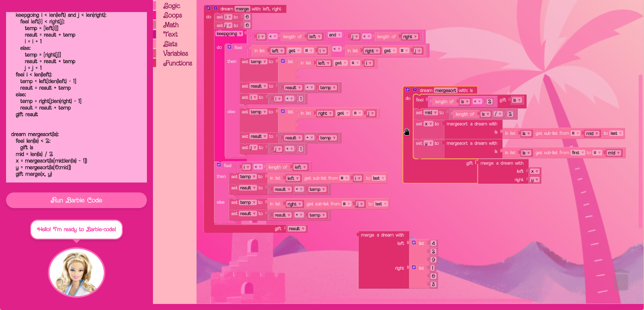Click the 'merge' function name field
This screenshot has height=310, width=644.
(x=242, y=9)
